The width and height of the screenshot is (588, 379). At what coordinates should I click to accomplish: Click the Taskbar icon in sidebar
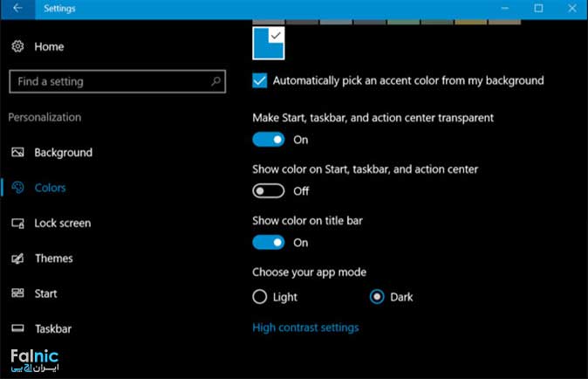pyautogui.click(x=17, y=329)
